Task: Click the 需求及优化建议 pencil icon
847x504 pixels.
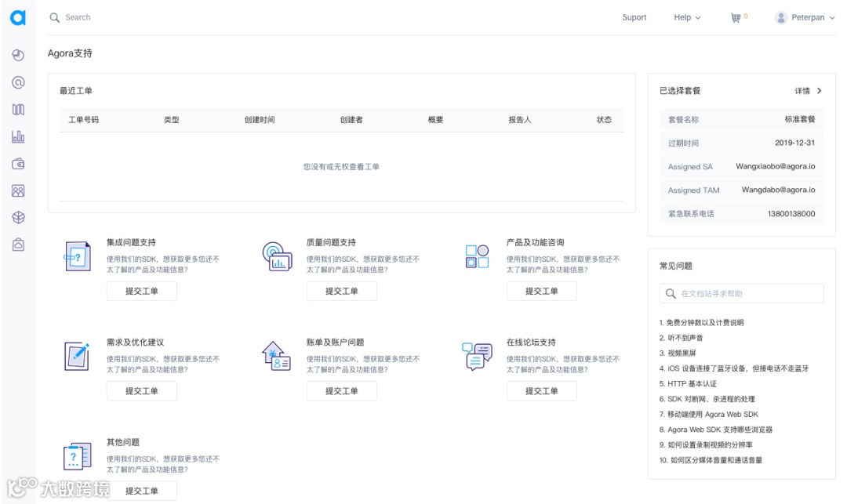Action: coord(77,356)
